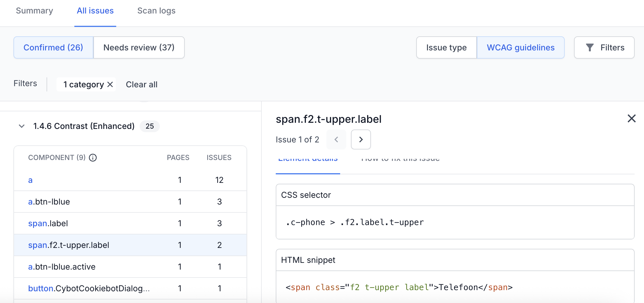
Task: Select the a.btn-lblue.active row
Action: (61, 267)
